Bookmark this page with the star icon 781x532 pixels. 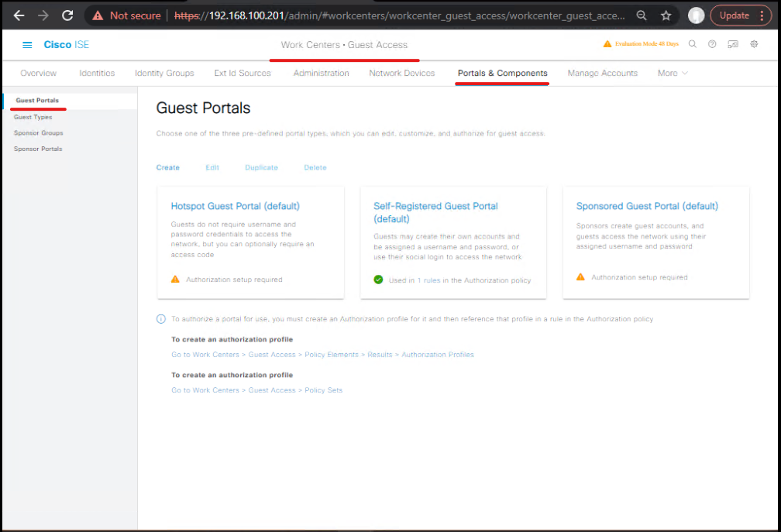click(666, 16)
